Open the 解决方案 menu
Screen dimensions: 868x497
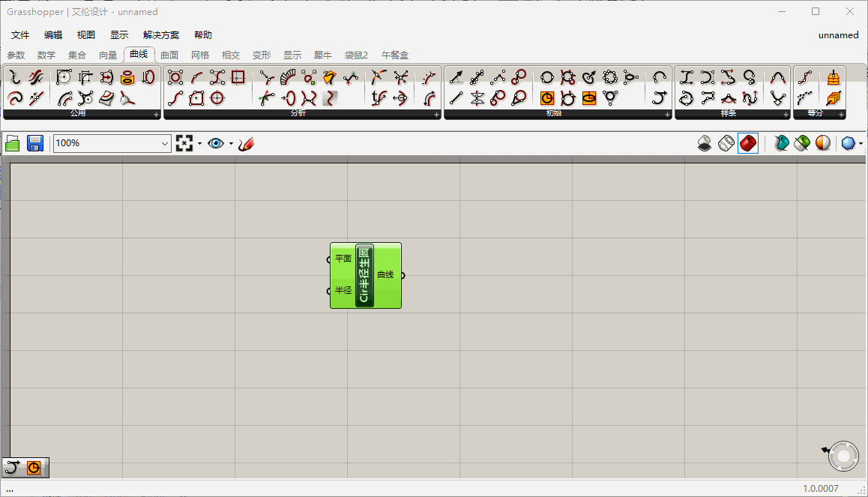point(161,35)
